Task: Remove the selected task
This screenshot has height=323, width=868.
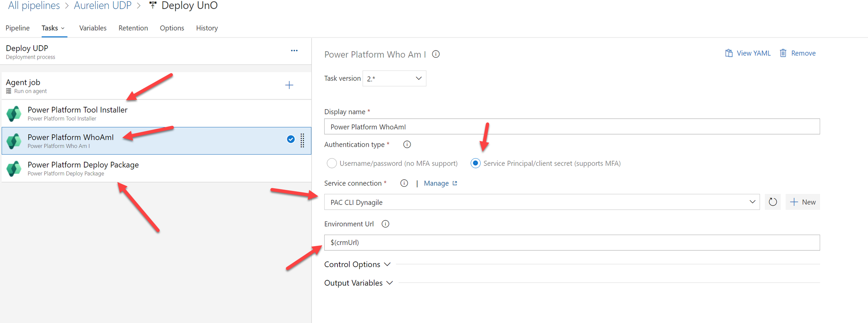Action: coord(798,53)
